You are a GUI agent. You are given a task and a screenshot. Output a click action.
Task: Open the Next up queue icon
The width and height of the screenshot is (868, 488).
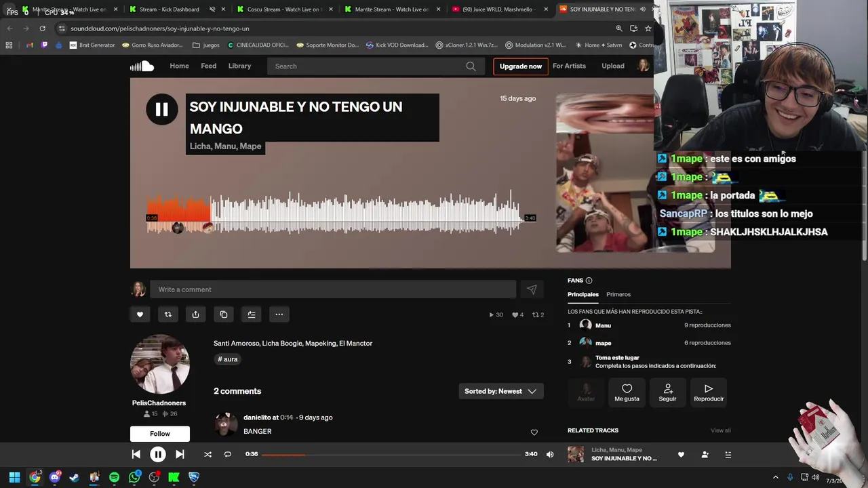pos(728,455)
